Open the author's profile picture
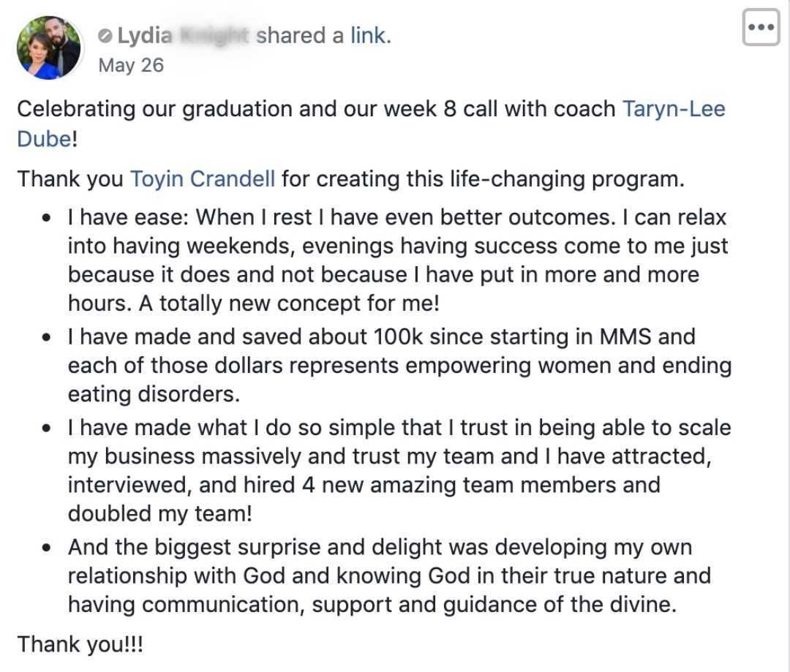The image size is (790, 672). click(x=49, y=47)
